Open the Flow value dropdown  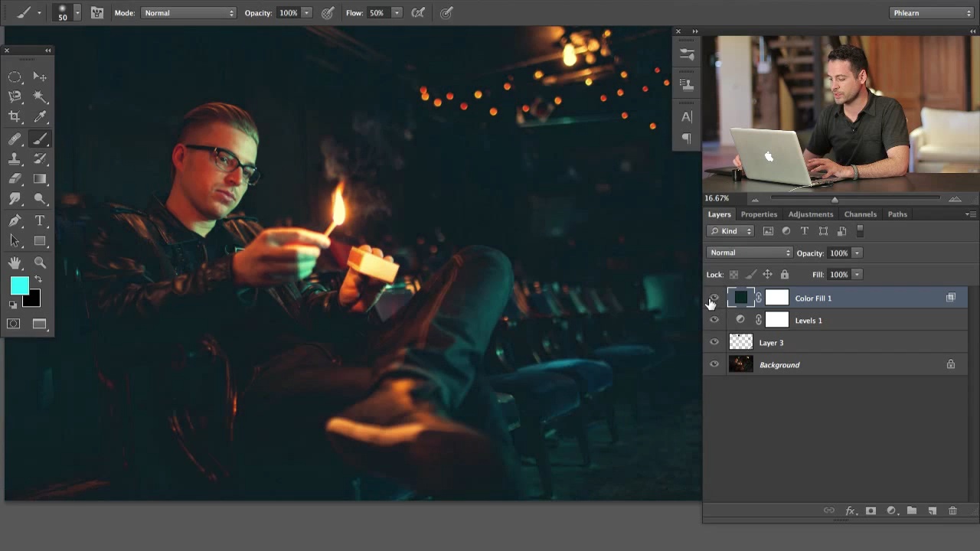click(397, 13)
